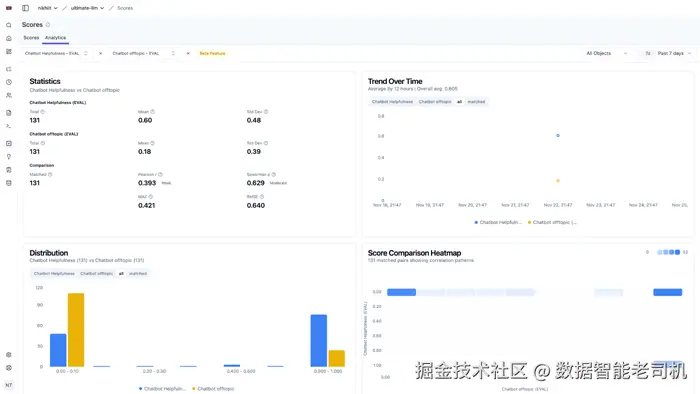Image resolution: width=700 pixels, height=394 pixels.
Task: Click dark blue heatmap cell at top-left
Action: [401, 292]
